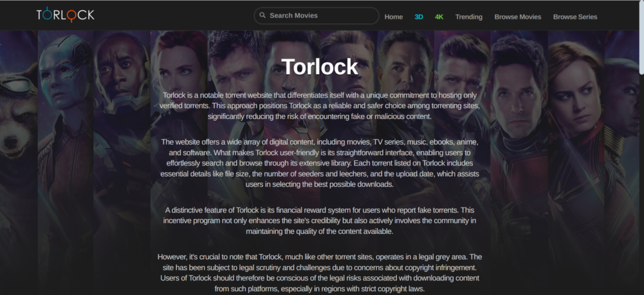Click the paragraph starting "However, it's crucial to note"

tap(319, 273)
